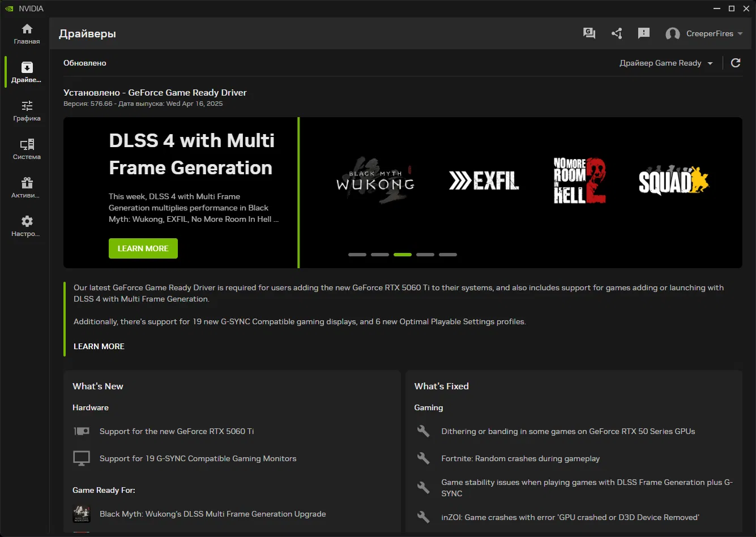Click the Black Myth Wukong game thumbnail icon

point(82,514)
